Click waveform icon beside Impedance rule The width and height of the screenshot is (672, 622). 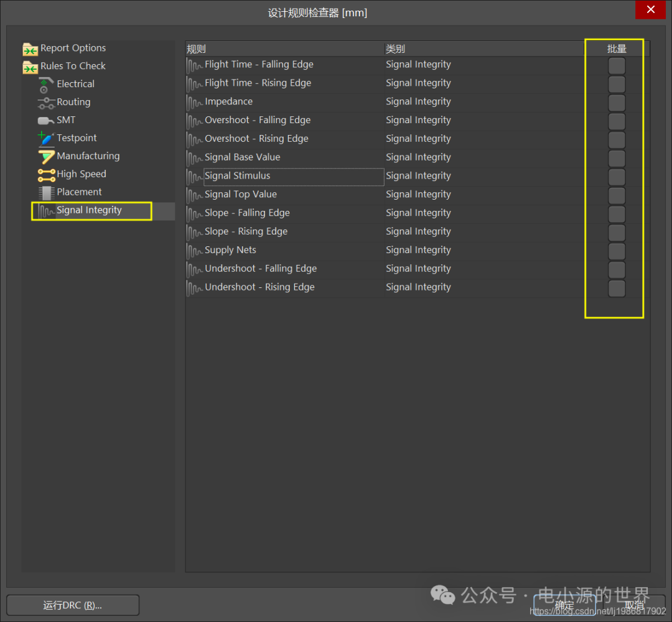pyautogui.click(x=195, y=103)
